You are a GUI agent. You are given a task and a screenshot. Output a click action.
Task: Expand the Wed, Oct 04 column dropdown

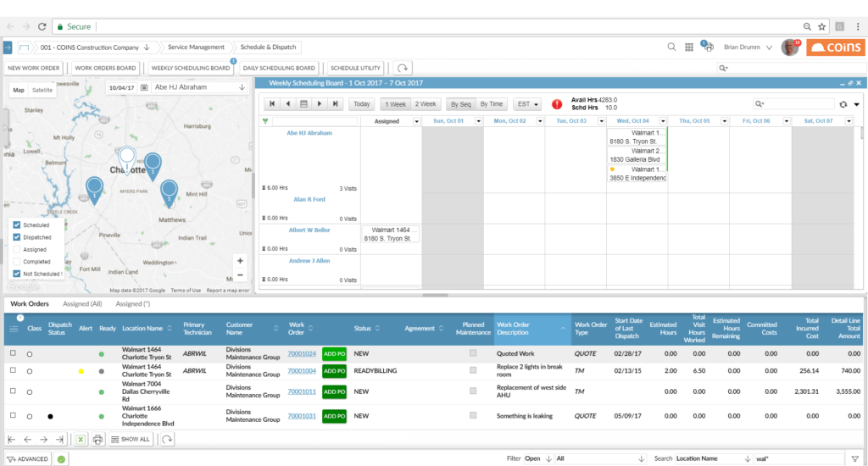(663, 121)
